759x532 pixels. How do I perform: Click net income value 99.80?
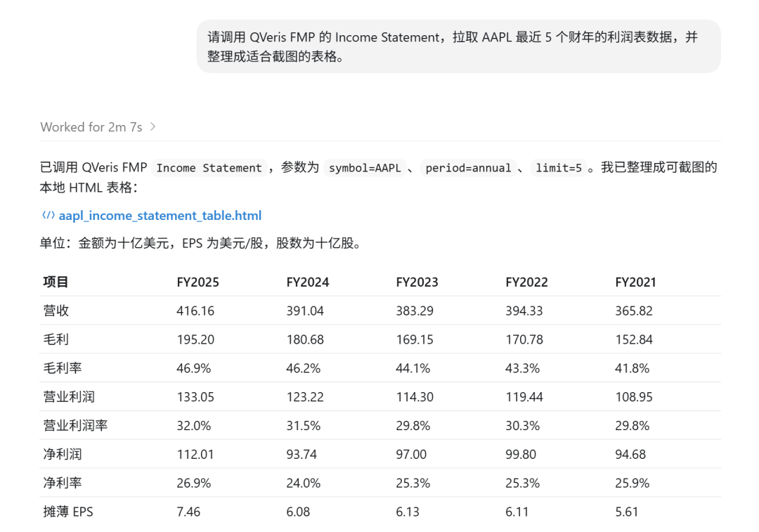(521, 454)
